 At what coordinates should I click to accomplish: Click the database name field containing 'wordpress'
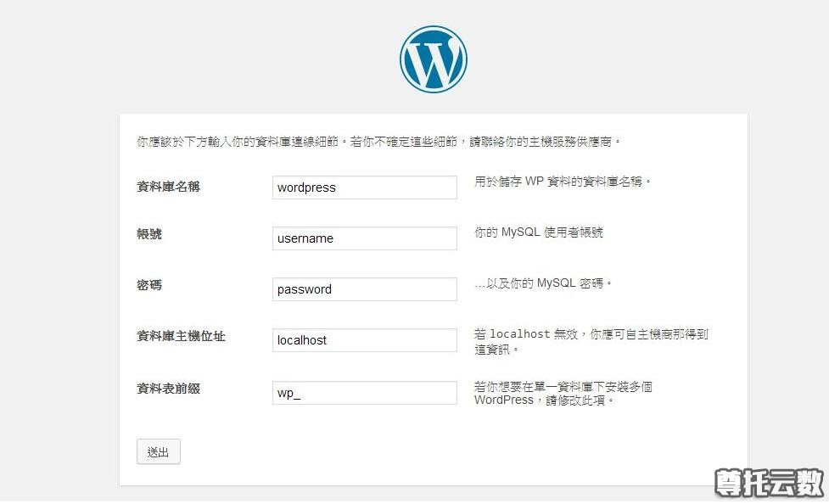(x=364, y=188)
